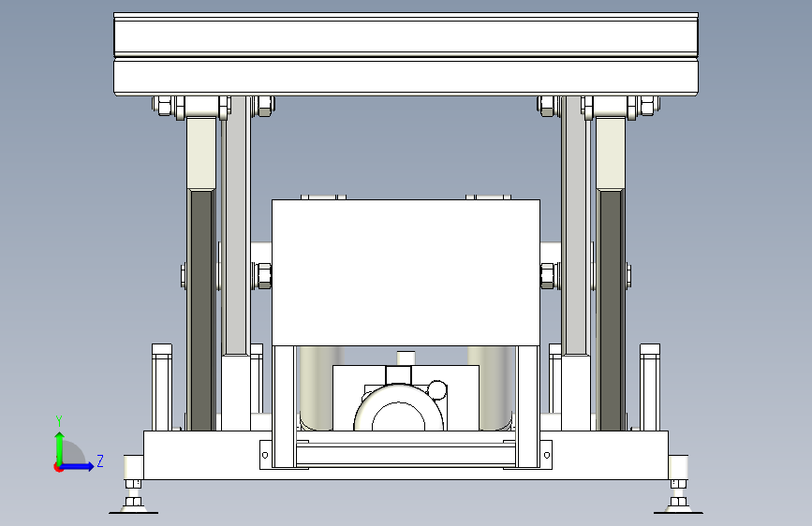
Task: Select the hex nut left of central box
Action: [x=263, y=275]
